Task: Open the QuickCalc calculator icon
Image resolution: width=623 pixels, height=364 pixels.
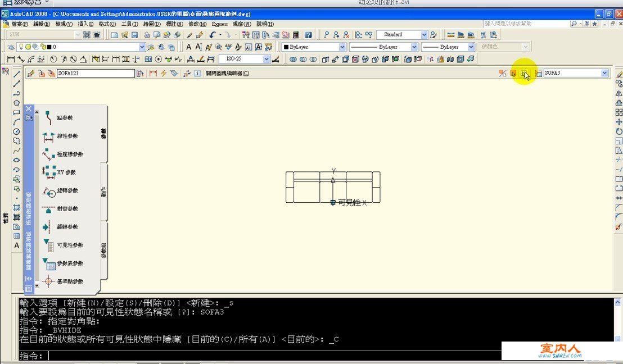Action: (x=296, y=35)
